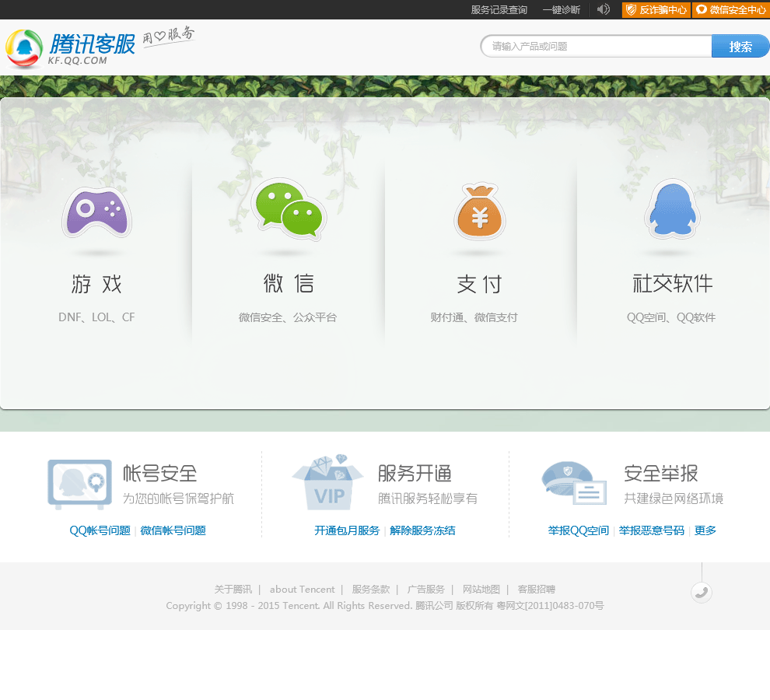Open the 举报恶意号码 link
This screenshot has width=770, height=700.
651,530
